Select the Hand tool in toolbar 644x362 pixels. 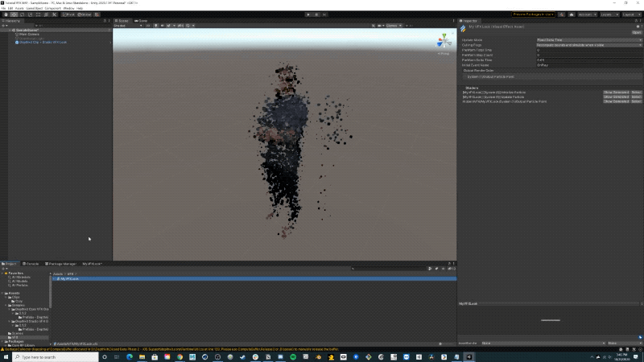(x=6, y=14)
